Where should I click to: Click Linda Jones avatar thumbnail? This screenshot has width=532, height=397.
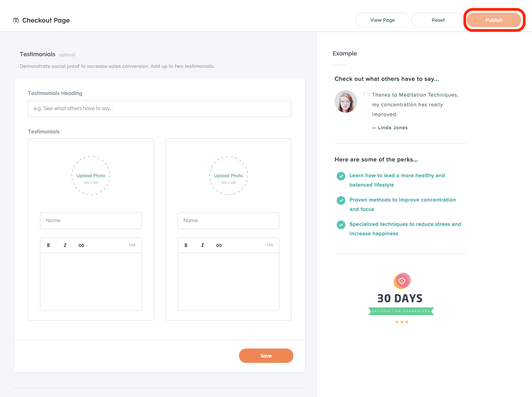point(346,101)
